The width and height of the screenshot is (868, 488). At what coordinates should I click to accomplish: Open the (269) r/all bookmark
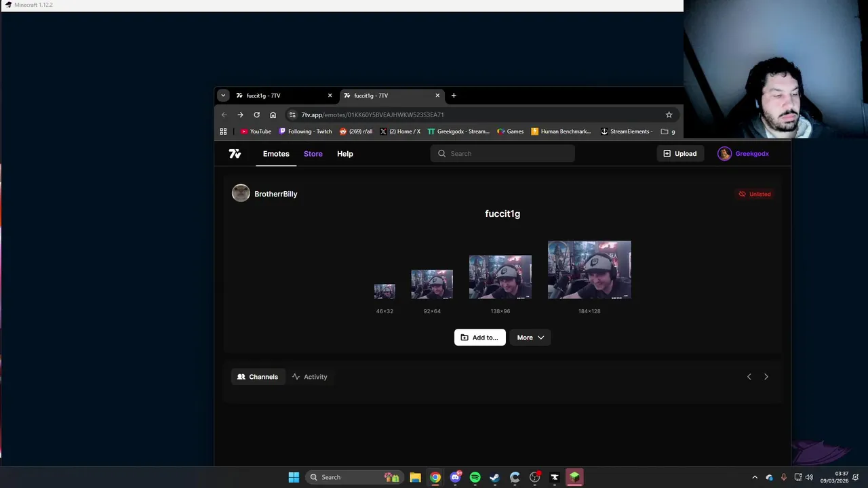pos(356,131)
